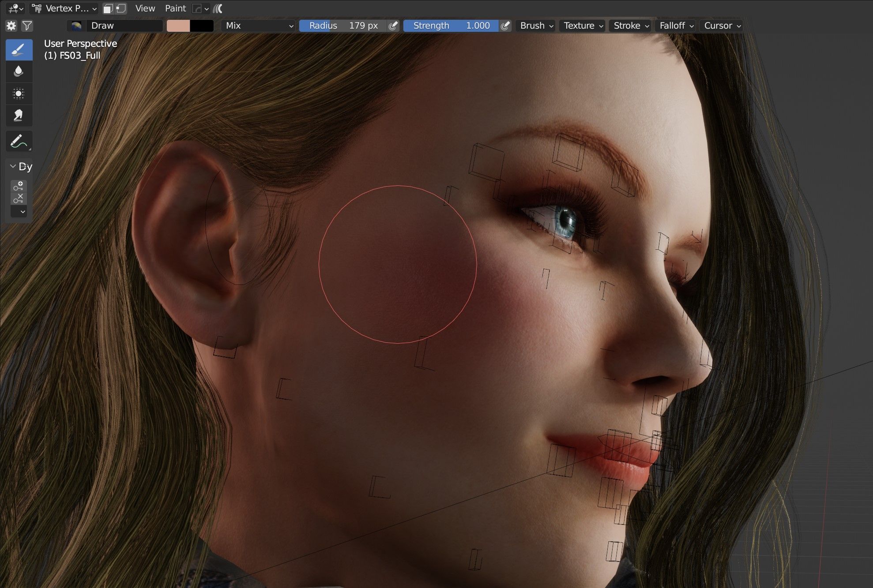Select the Smear tool
Image resolution: width=873 pixels, height=588 pixels.
point(19,115)
